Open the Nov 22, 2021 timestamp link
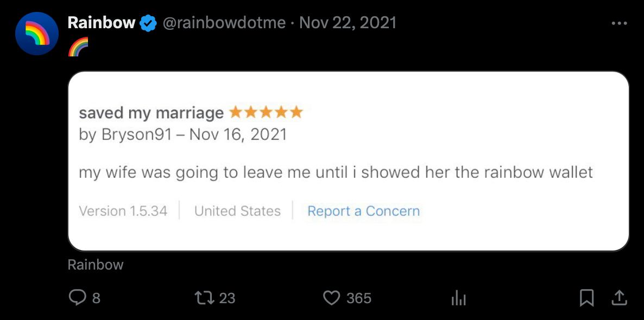Screen dimensions: 644x320 (348, 23)
